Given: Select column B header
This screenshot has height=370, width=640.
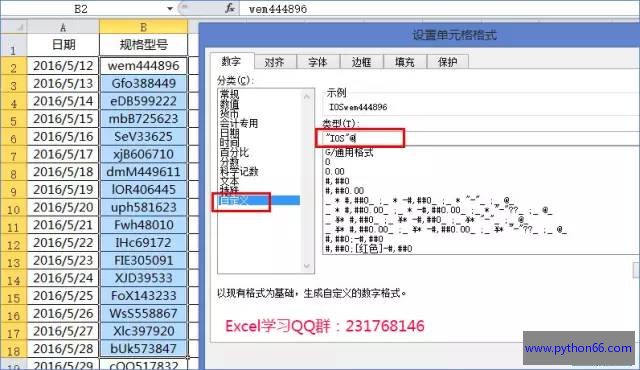Looking at the screenshot, I should click(143, 27).
